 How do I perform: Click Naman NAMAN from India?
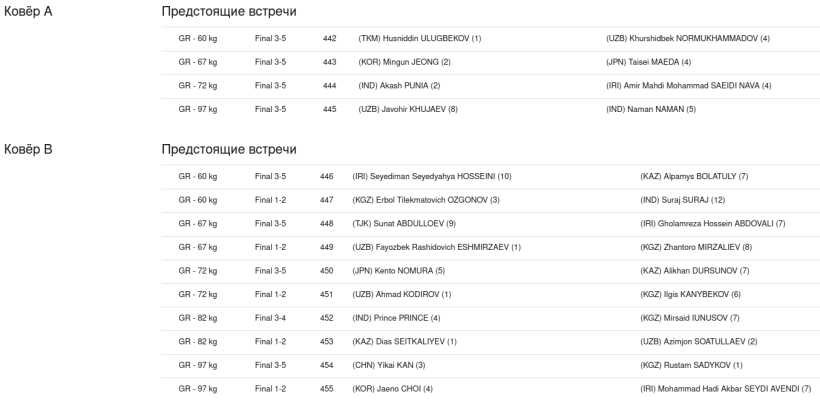click(x=651, y=109)
